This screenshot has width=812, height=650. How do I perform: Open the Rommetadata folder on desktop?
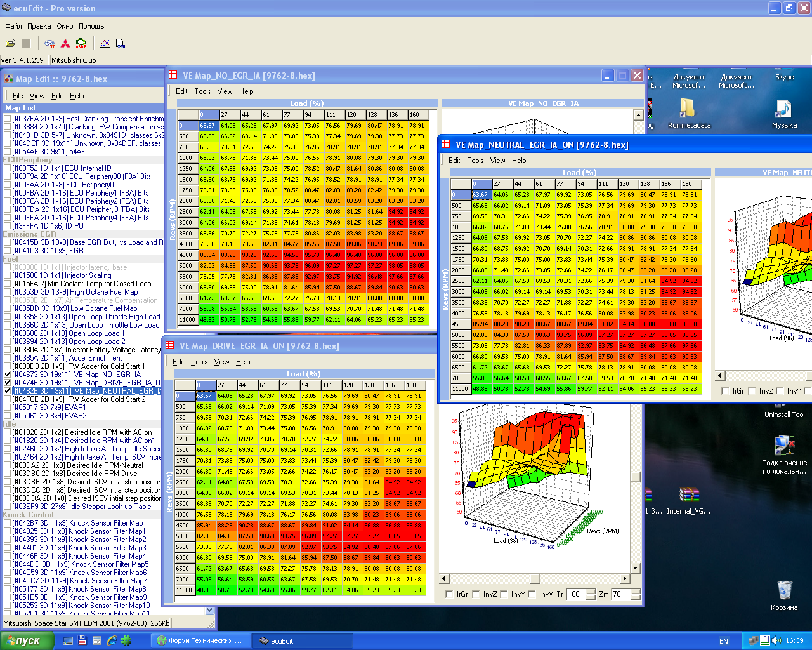point(687,109)
